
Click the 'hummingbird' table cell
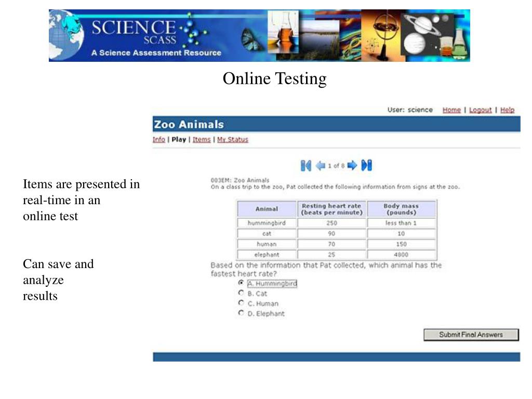pyautogui.click(x=267, y=223)
